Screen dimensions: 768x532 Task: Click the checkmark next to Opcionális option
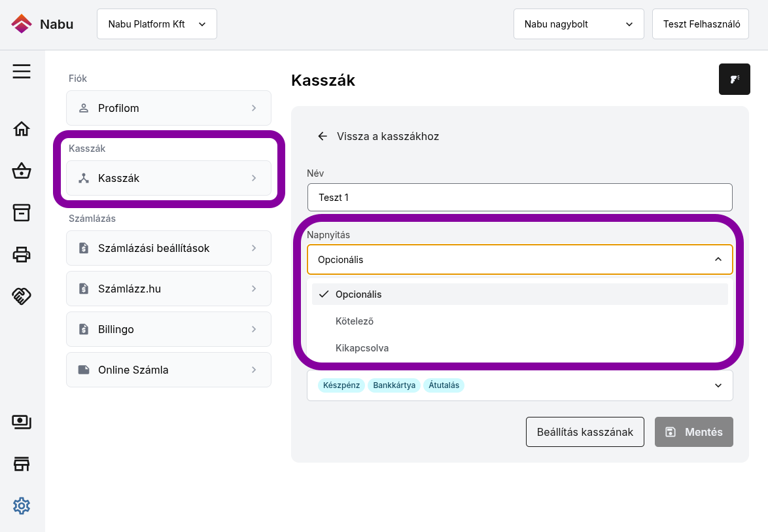324,294
